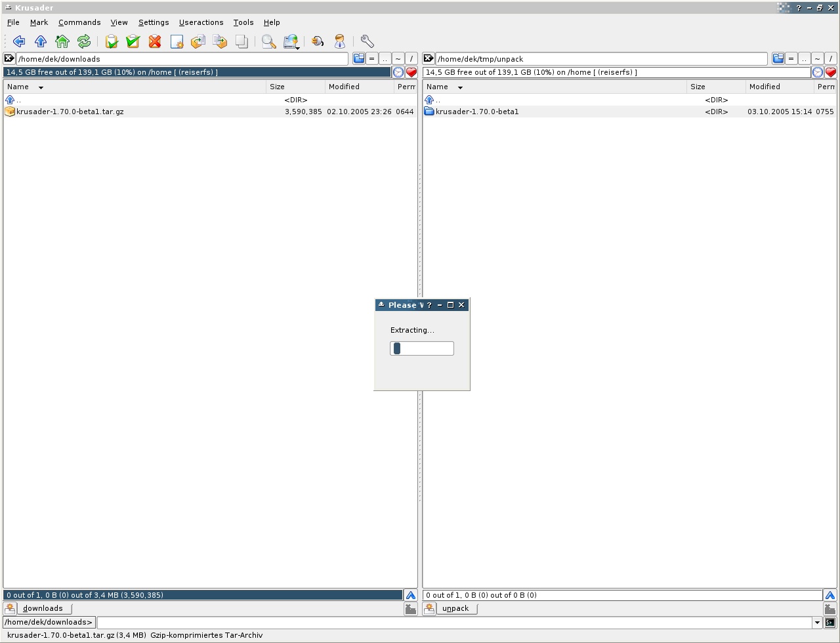This screenshot has height=643, width=840.
Task: Open the Settings menu
Action: tap(154, 22)
